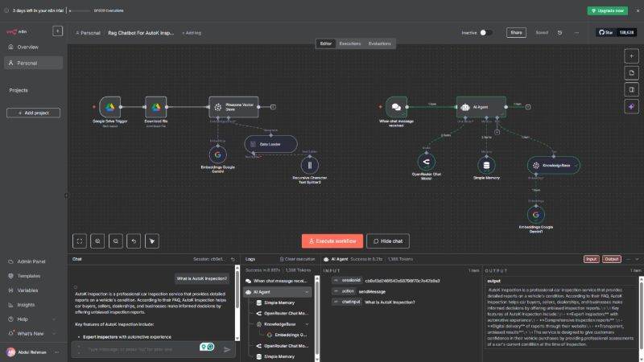Open the Data Loader node
The image size is (644, 362).
click(x=270, y=144)
